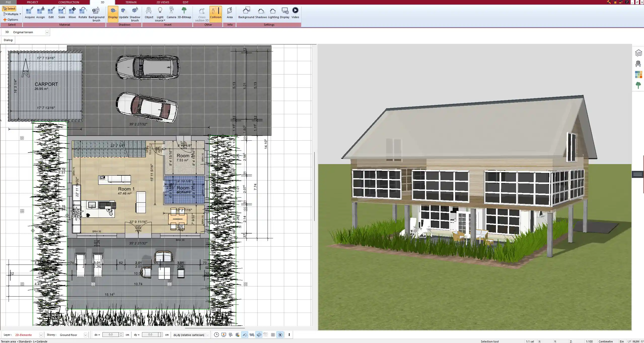Start the Video tool
This screenshot has width=644, height=343.
pyautogui.click(x=295, y=13)
